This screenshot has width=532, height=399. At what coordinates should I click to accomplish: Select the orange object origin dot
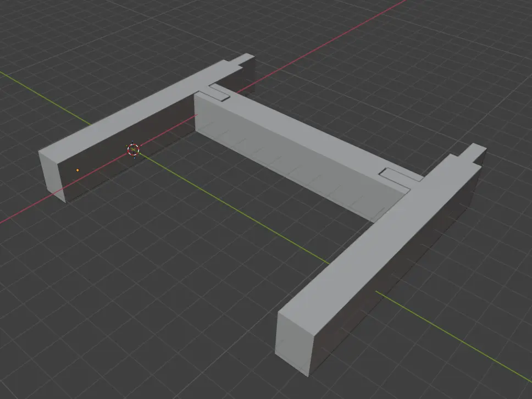tap(77, 170)
